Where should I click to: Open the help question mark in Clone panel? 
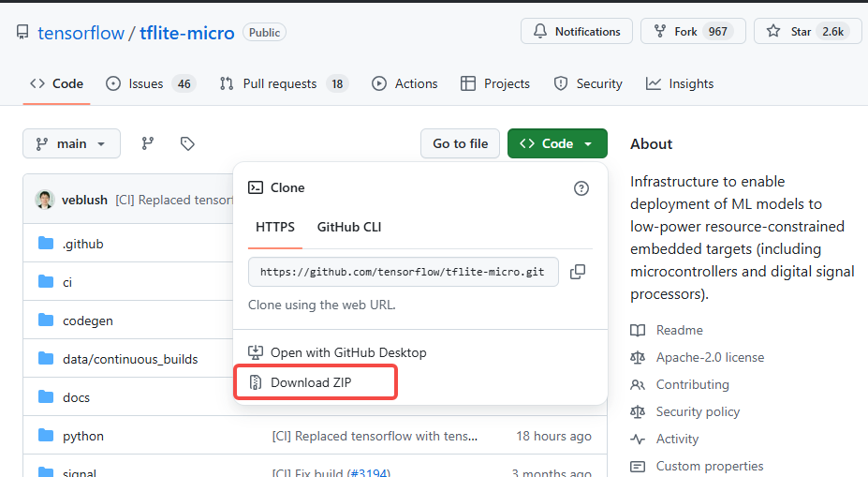(x=581, y=188)
